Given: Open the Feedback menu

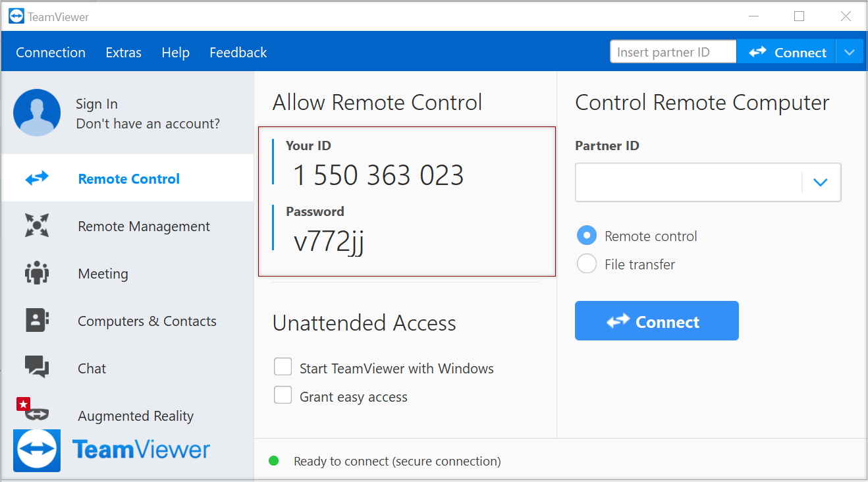Looking at the screenshot, I should [x=238, y=53].
